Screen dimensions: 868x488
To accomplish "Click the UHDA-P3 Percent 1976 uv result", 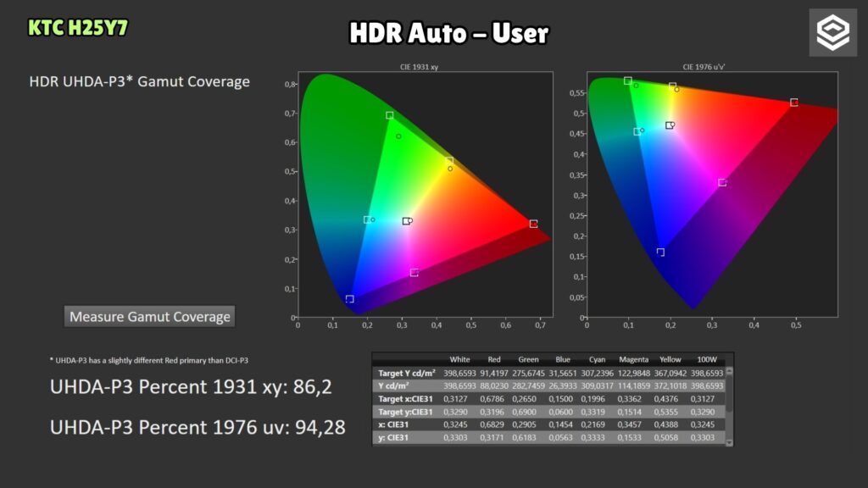I will [x=198, y=427].
